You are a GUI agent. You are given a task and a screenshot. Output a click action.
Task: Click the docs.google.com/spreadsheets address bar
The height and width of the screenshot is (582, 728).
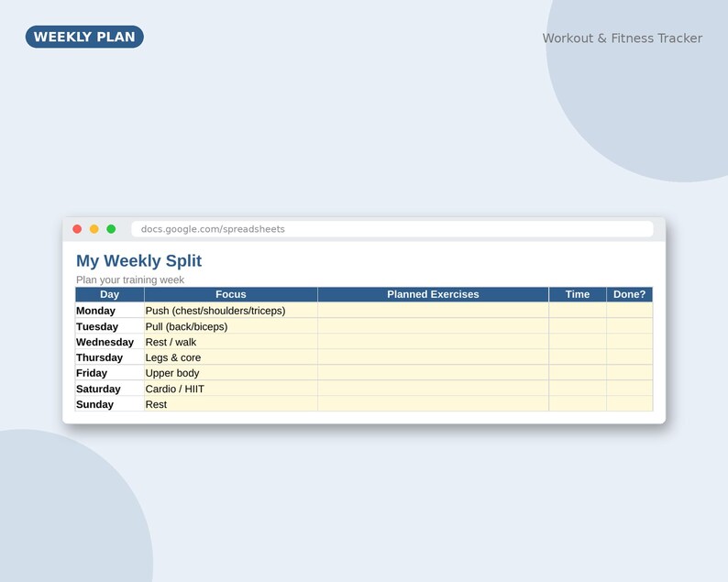pyautogui.click(x=392, y=229)
